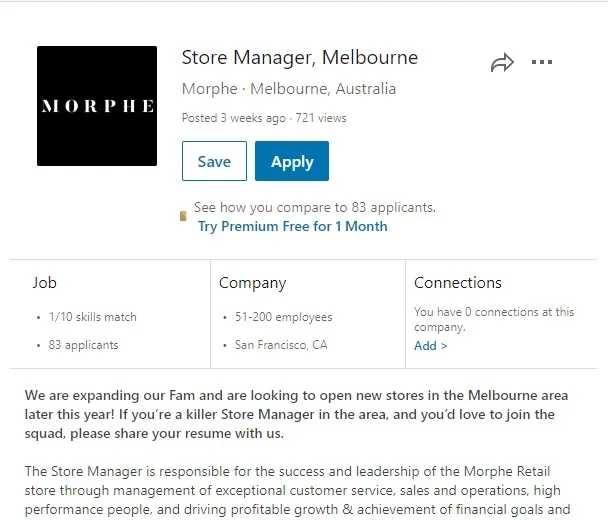Click the 1/10 skills match item
The image size is (608, 520).
pyautogui.click(x=92, y=317)
